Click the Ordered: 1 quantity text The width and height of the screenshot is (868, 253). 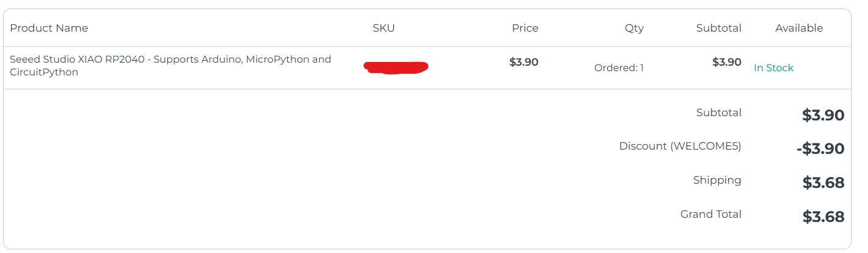(618, 68)
